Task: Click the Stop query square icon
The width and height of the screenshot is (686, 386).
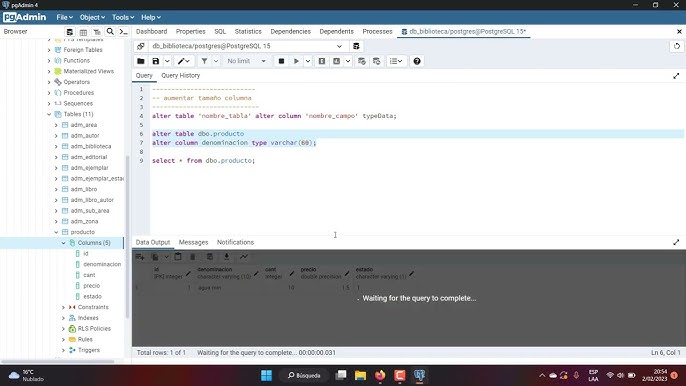Action: tap(281, 61)
